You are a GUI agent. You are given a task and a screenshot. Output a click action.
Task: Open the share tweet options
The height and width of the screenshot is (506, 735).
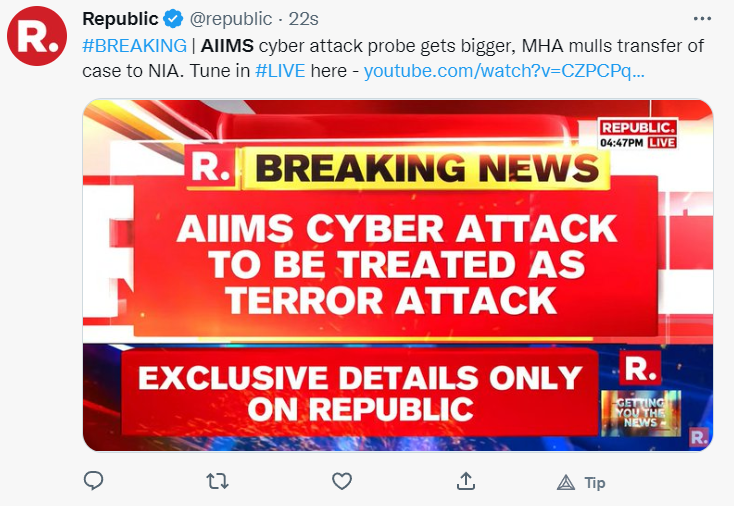pyautogui.click(x=465, y=482)
